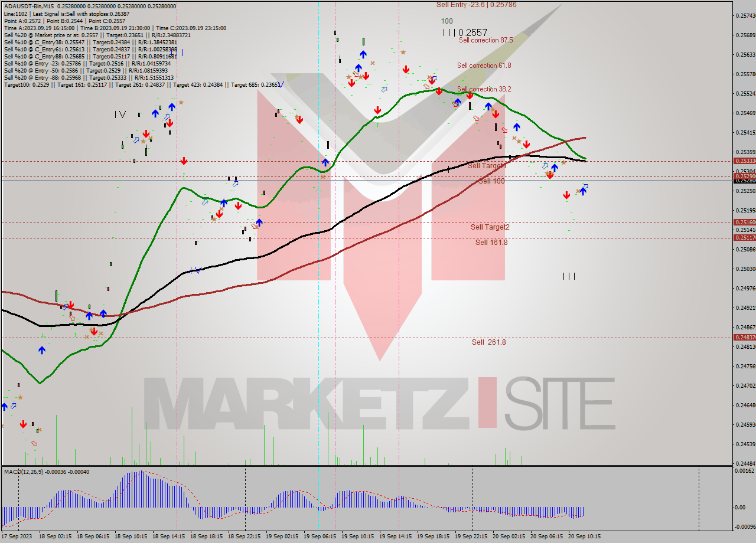
Task: Click the '19 Sep 02:15' time label
Action: [x=282, y=537]
